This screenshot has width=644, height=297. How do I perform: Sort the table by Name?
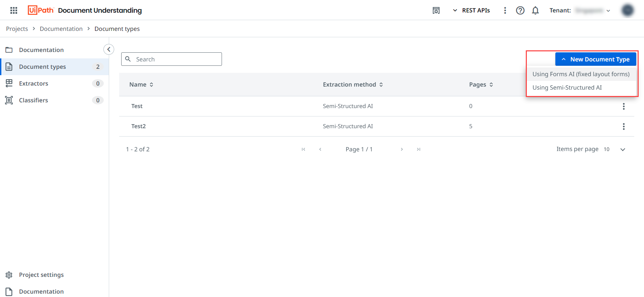[x=141, y=85]
